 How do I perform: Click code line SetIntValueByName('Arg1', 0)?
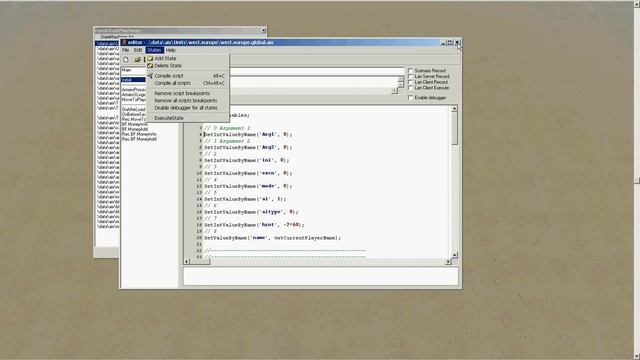pyautogui.click(x=248, y=134)
